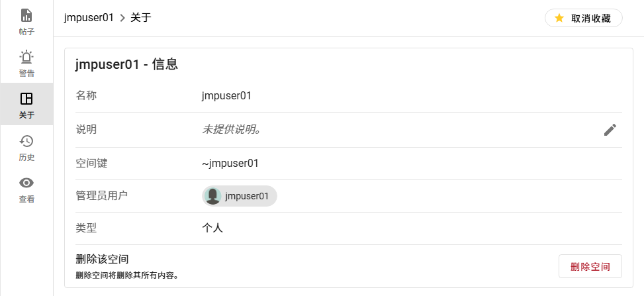Select the 警告 sidebar label text

[x=26, y=73]
